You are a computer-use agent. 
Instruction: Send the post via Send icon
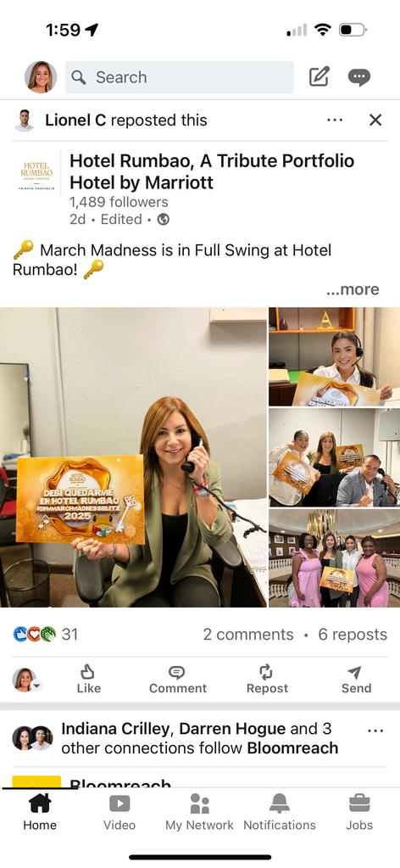[x=356, y=680]
